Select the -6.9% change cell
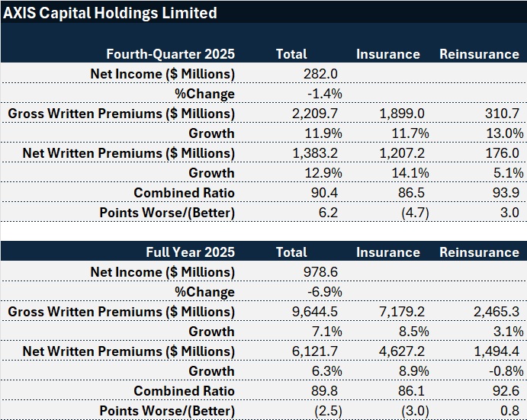The height and width of the screenshot is (420, 527). 324,292
